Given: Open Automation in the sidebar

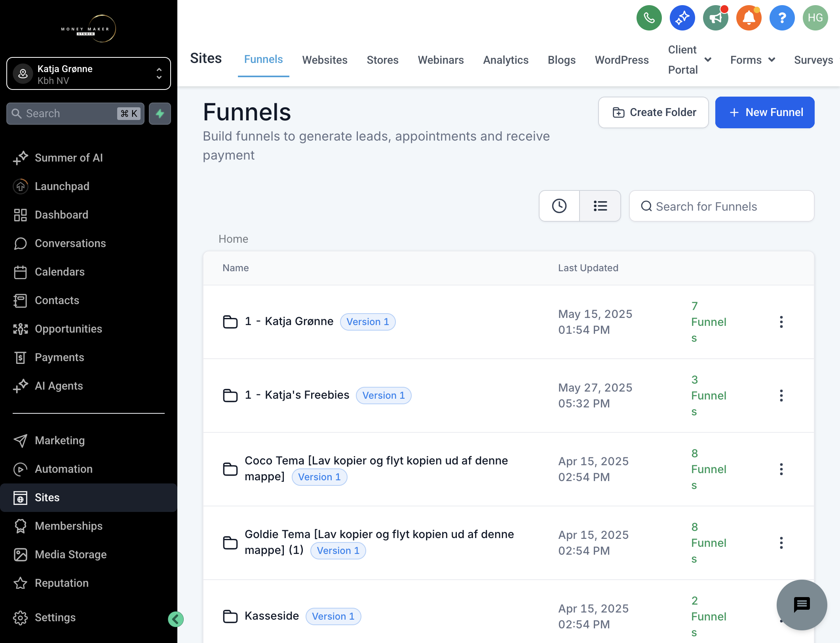Looking at the screenshot, I should (89, 469).
